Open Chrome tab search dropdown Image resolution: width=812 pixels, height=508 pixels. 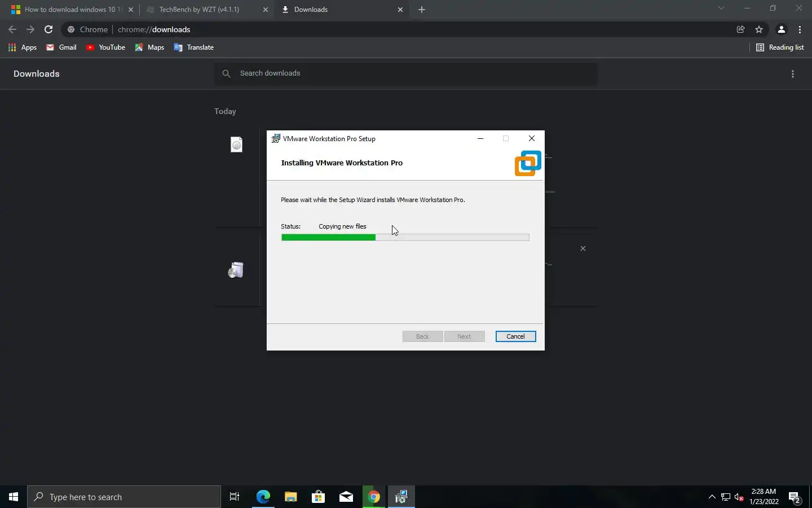tap(721, 8)
